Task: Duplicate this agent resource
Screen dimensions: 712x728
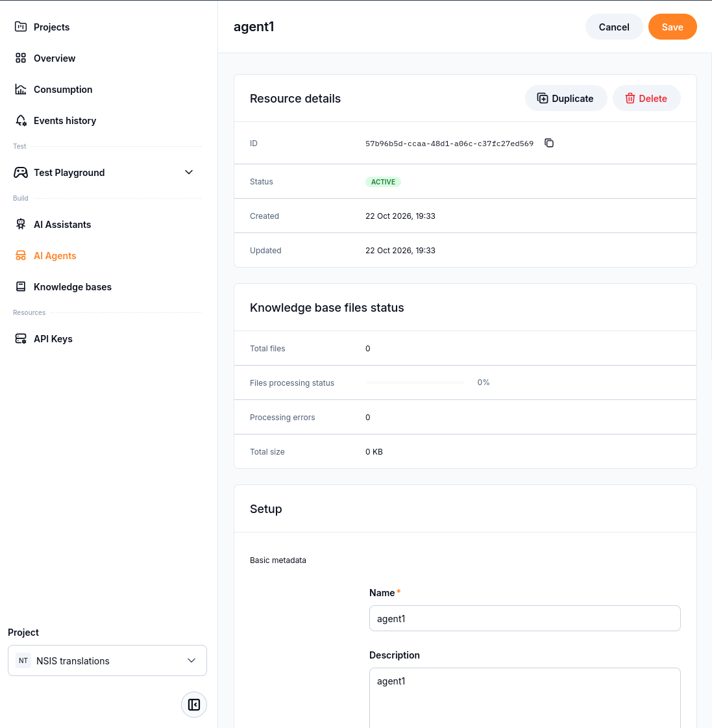Action: pyautogui.click(x=566, y=99)
